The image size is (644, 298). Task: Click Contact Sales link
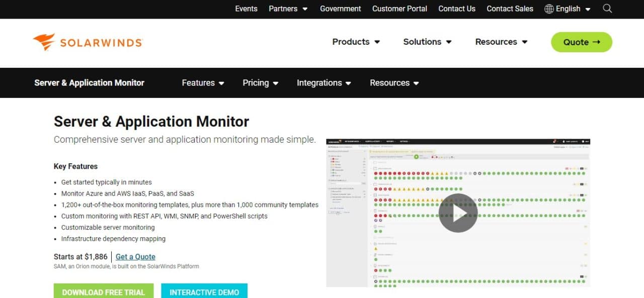point(510,9)
